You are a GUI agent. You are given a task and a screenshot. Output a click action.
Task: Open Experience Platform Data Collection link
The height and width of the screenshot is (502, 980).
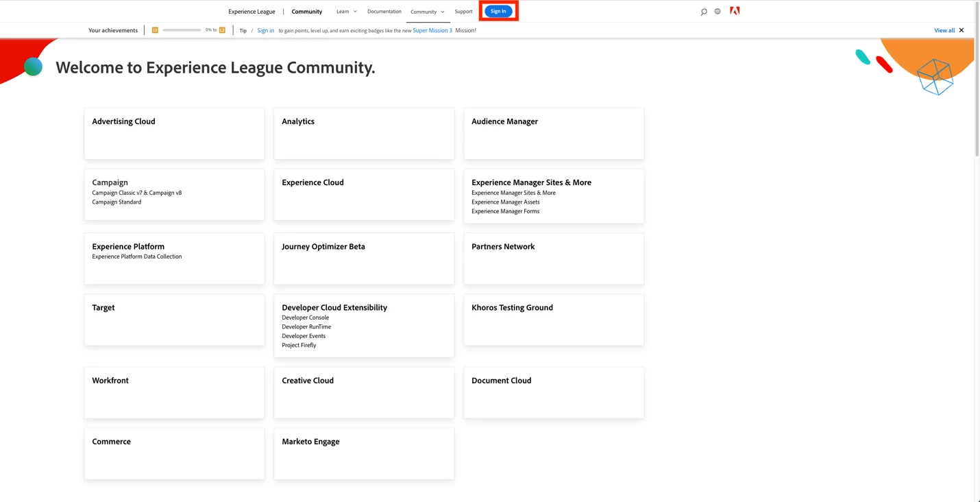(x=137, y=256)
